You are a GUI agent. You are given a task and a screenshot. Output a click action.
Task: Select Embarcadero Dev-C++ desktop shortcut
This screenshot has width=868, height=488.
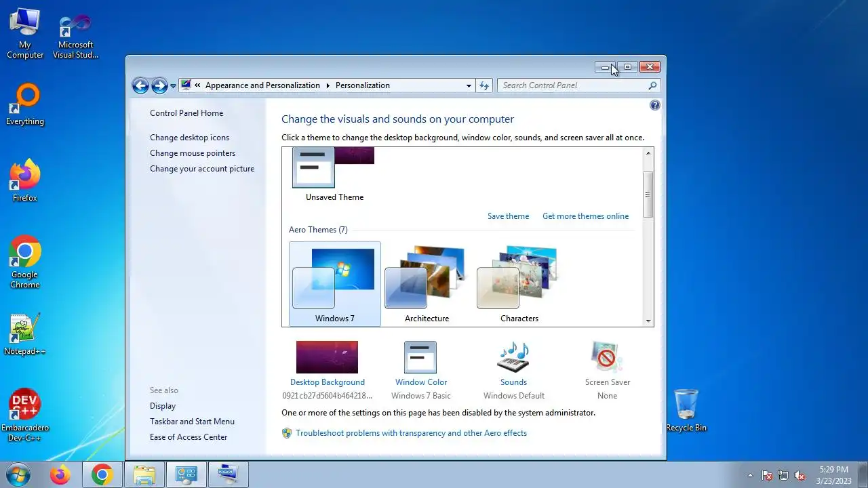(25, 415)
